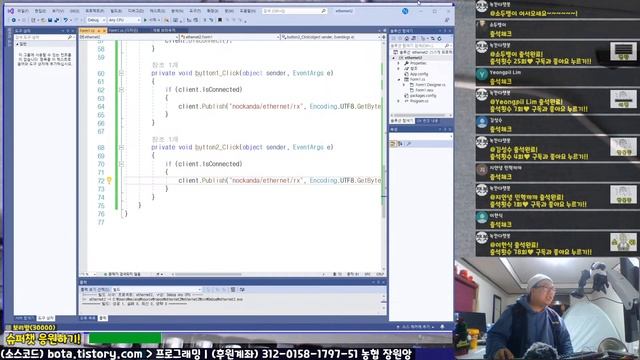Collapse the if block at line 70
Viewport: 640px width, 360px height.
[x=121, y=164]
